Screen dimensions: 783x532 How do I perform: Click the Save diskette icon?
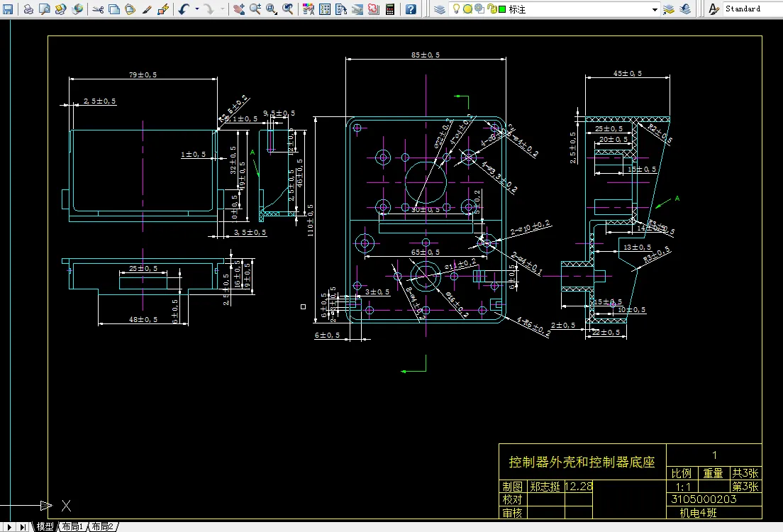(8, 9)
